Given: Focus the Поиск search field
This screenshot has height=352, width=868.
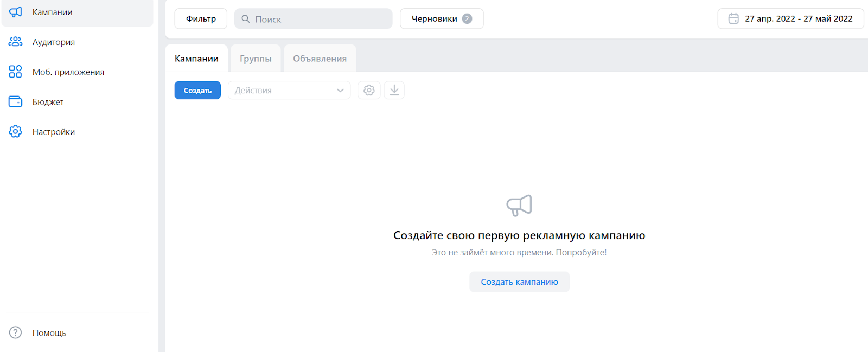Looking at the screenshot, I should 314,18.
